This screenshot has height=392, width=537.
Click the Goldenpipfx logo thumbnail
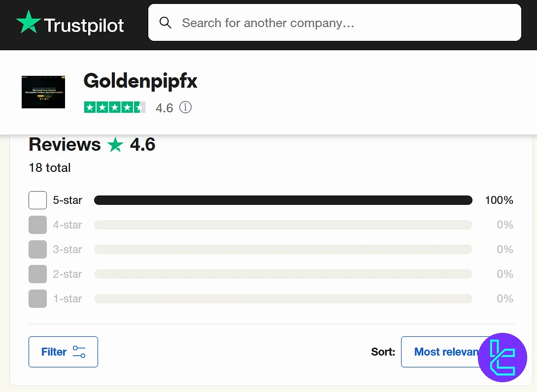click(43, 92)
